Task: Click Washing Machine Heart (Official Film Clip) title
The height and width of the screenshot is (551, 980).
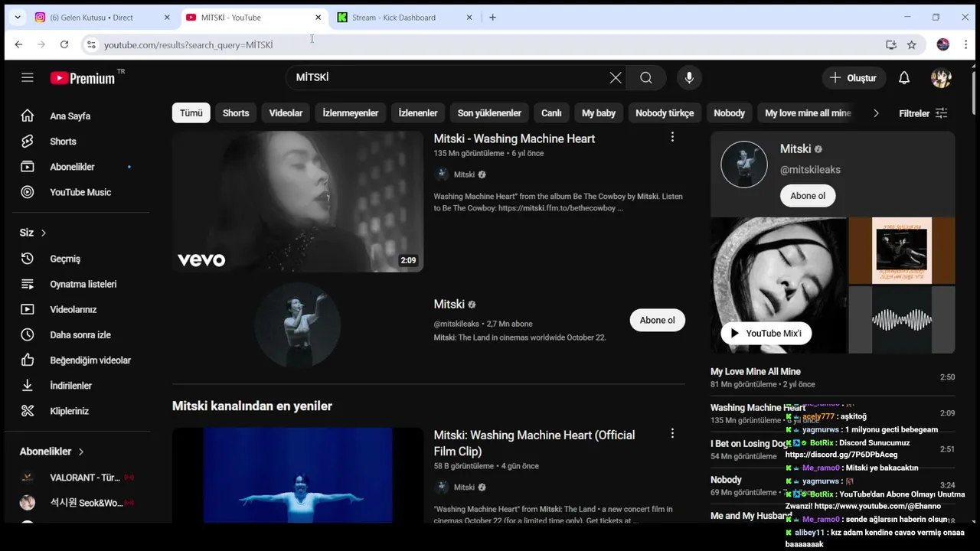Action: [534, 443]
